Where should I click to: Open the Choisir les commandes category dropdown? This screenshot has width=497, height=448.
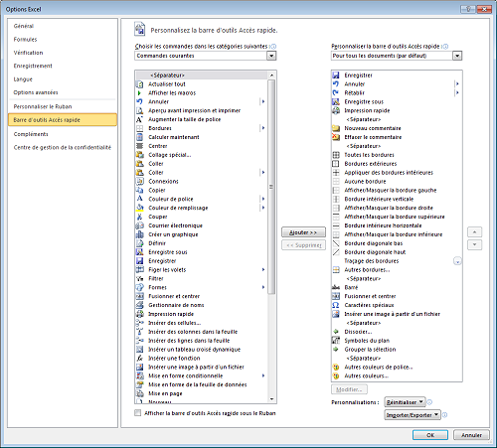click(x=271, y=56)
